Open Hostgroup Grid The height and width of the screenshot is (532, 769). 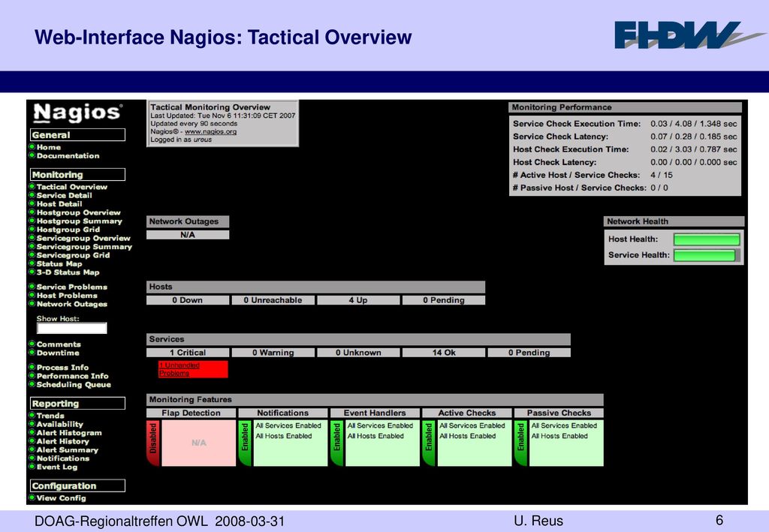[x=68, y=230]
